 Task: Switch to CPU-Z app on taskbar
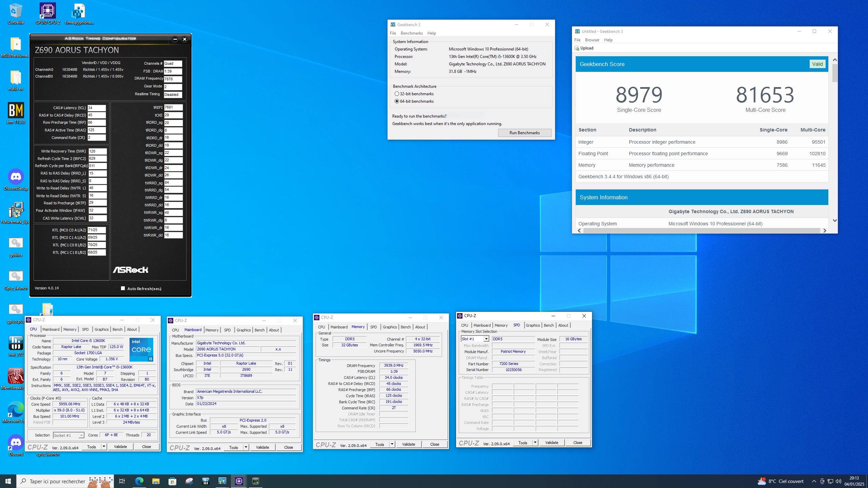(239, 481)
